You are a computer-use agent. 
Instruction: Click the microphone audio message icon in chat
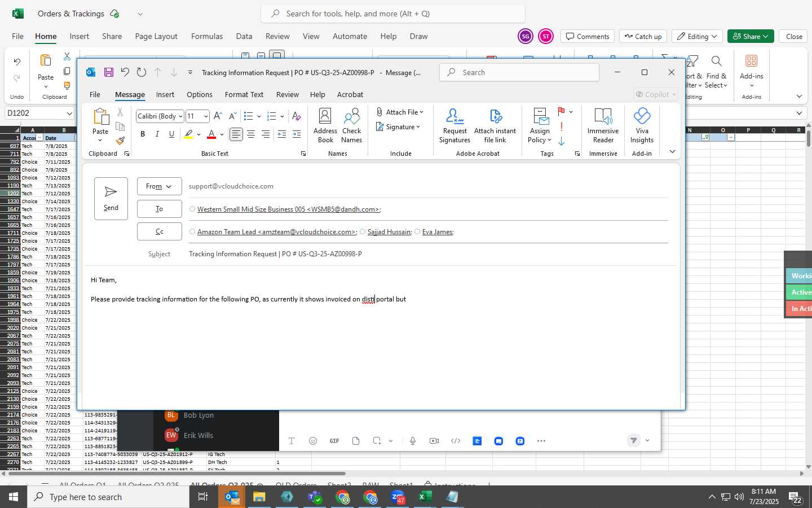pos(413,441)
